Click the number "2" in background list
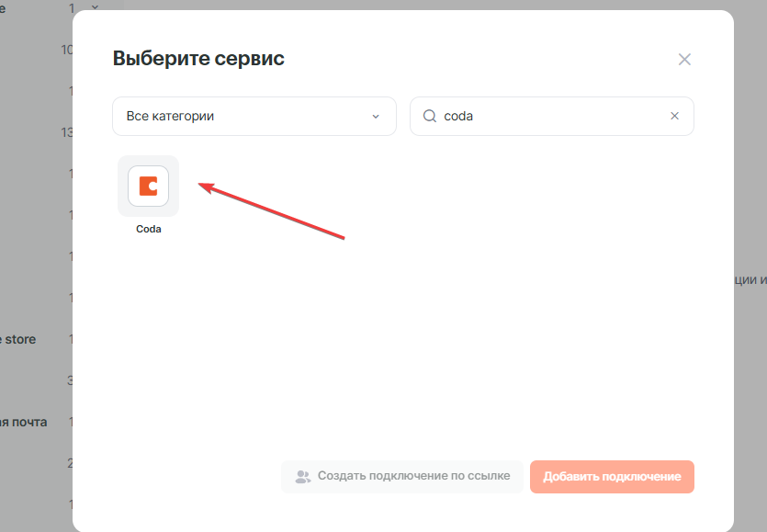767x532 pixels. pyautogui.click(x=70, y=463)
